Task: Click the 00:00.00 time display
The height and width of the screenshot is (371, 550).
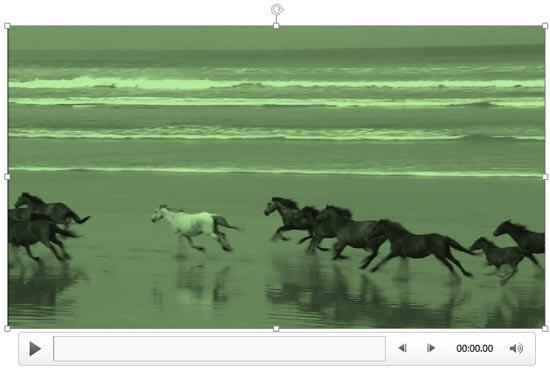Action: pyautogui.click(x=475, y=349)
